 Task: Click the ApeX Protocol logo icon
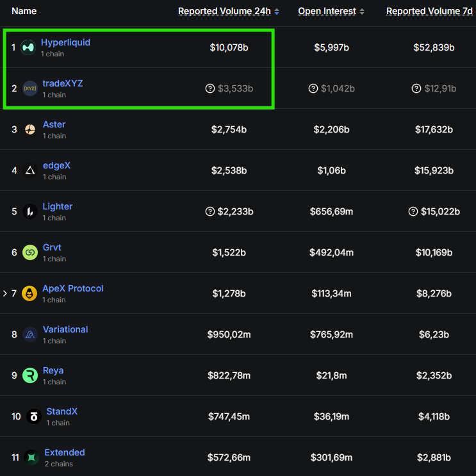click(x=29, y=293)
